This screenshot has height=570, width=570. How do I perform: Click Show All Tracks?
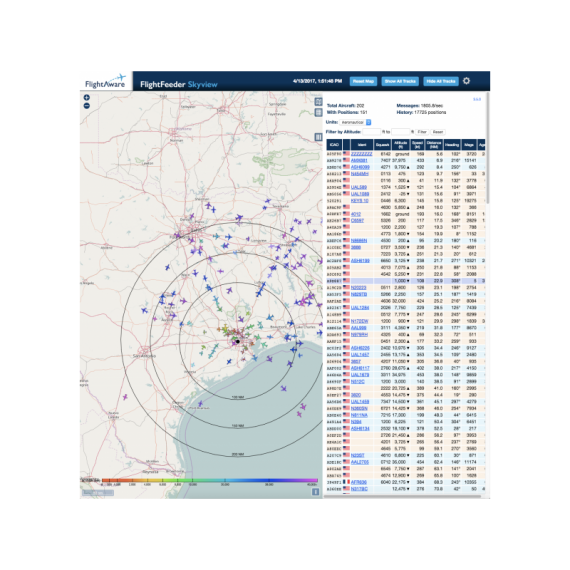point(400,81)
